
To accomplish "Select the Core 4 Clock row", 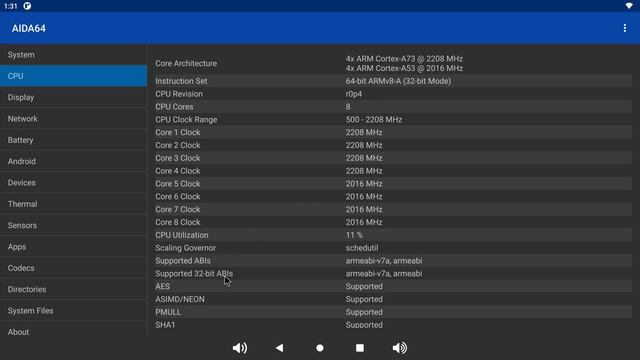I will (393, 171).
